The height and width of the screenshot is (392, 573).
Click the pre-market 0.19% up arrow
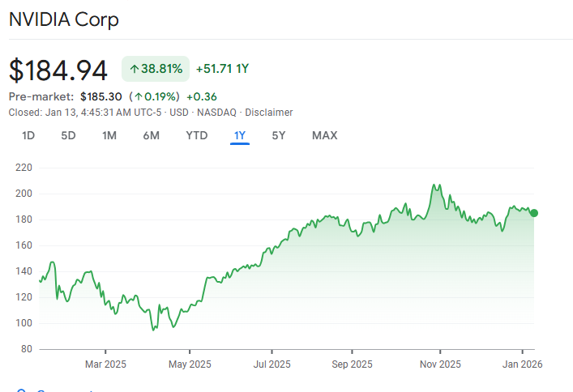(139, 96)
